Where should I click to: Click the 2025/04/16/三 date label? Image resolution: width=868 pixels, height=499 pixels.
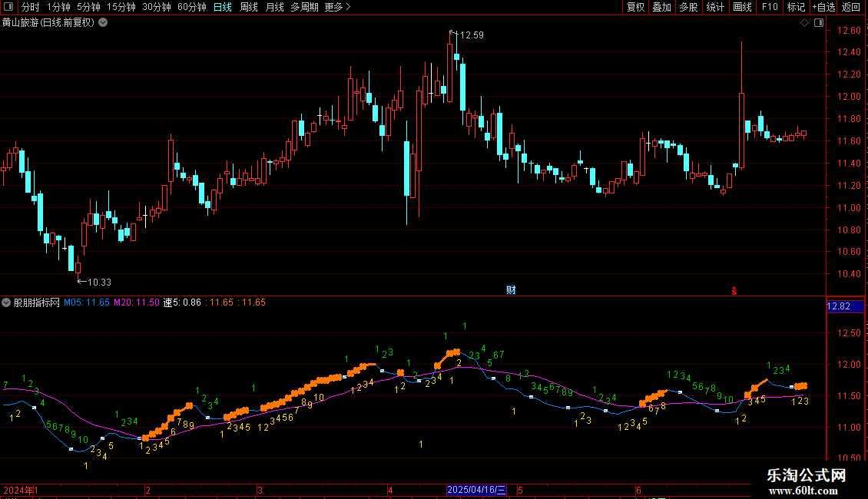(476, 490)
